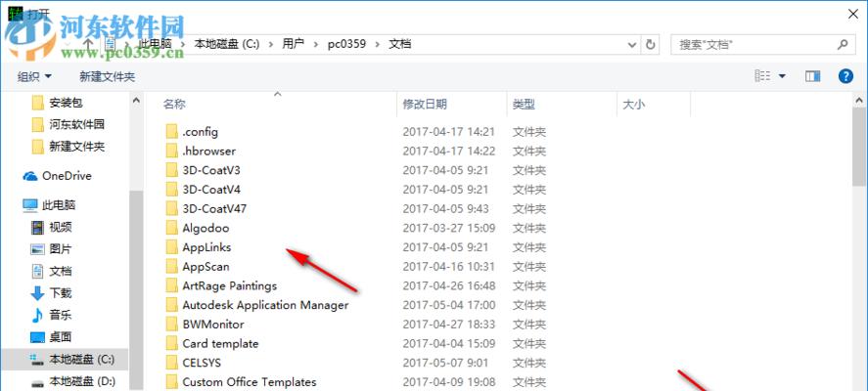Screen dimensions: 868x391
Task: Toggle the preview pane icon
Action: [x=812, y=76]
